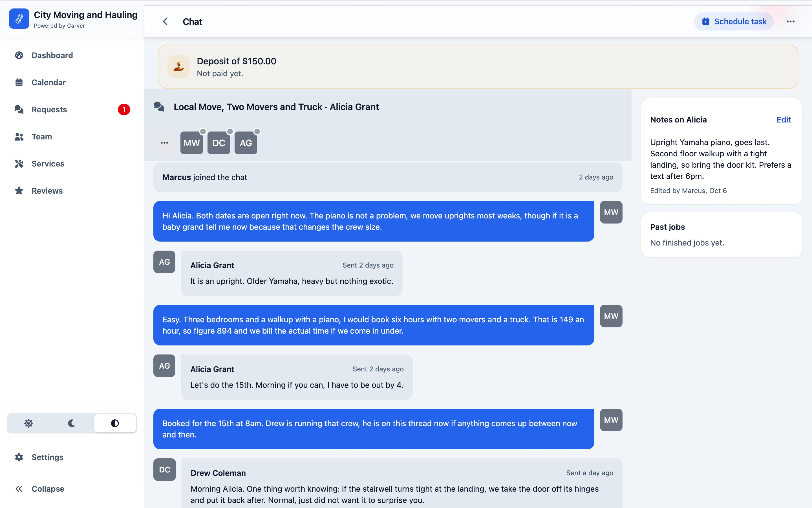Click AG avatar beside the upright Yamaha message
Image resolution: width=812 pixels, height=508 pixels.
tap(164, 262)
